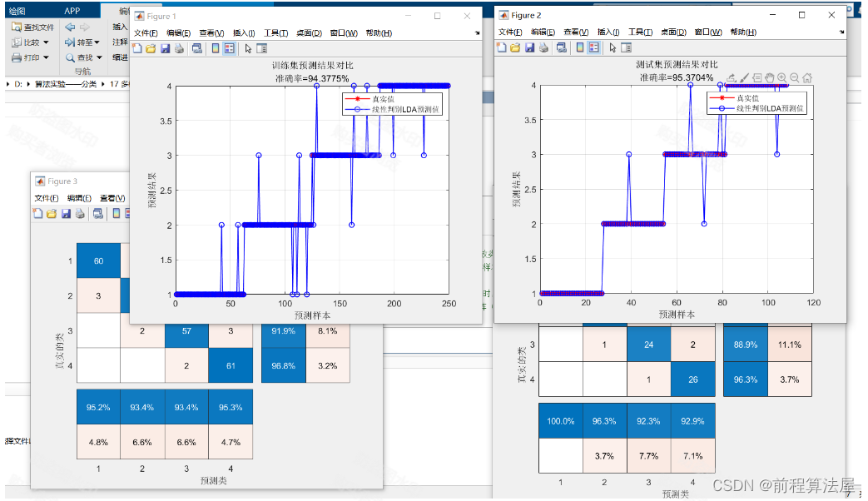
Task: Click the Save figure icon in Figure 1 toolbar
Action: coord(166,49)
